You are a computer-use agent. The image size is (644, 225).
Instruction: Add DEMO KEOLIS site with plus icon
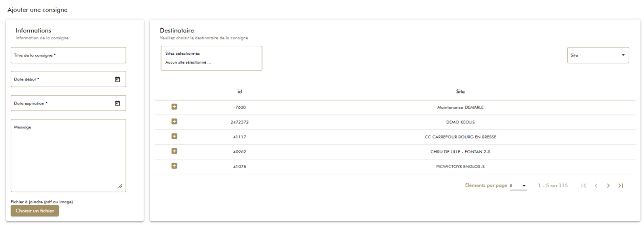pos(174,122)
